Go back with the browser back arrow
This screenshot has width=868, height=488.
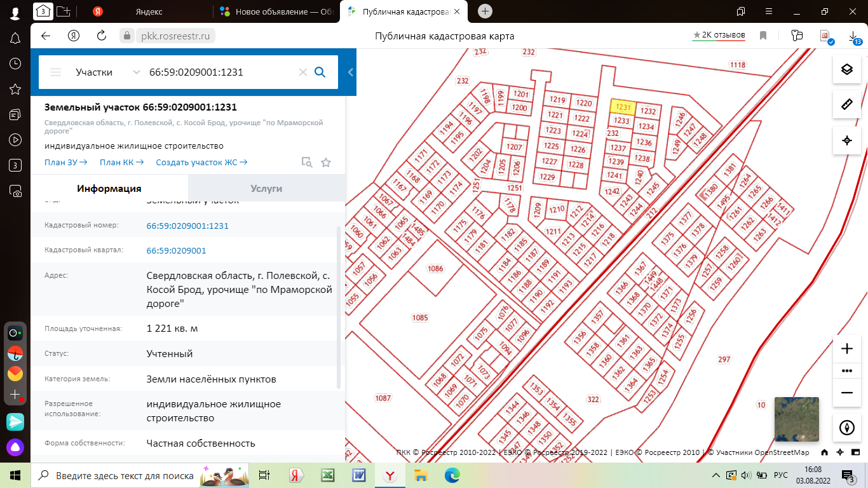[x=46, y=36]
